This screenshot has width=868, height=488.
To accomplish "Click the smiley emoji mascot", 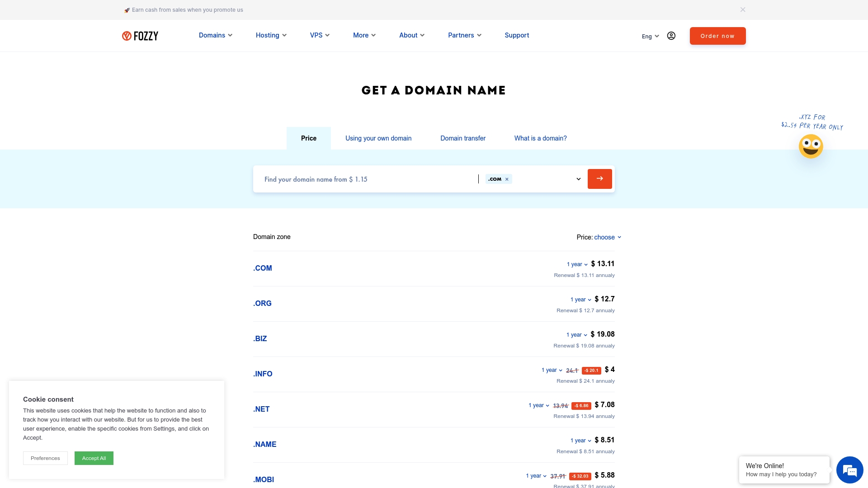I will coord(811,146).
